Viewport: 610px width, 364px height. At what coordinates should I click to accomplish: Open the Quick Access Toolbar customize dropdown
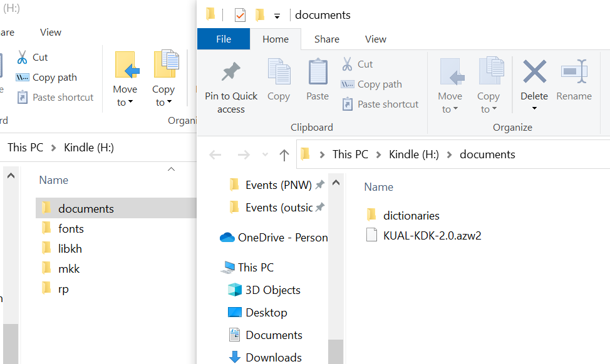coord(277,16)
